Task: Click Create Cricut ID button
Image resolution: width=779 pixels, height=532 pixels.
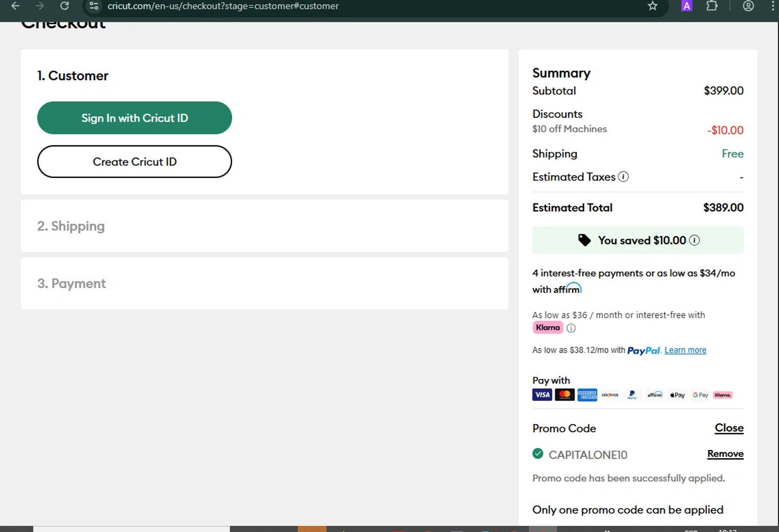Action: pyautogui.click(x=135, y=161)
